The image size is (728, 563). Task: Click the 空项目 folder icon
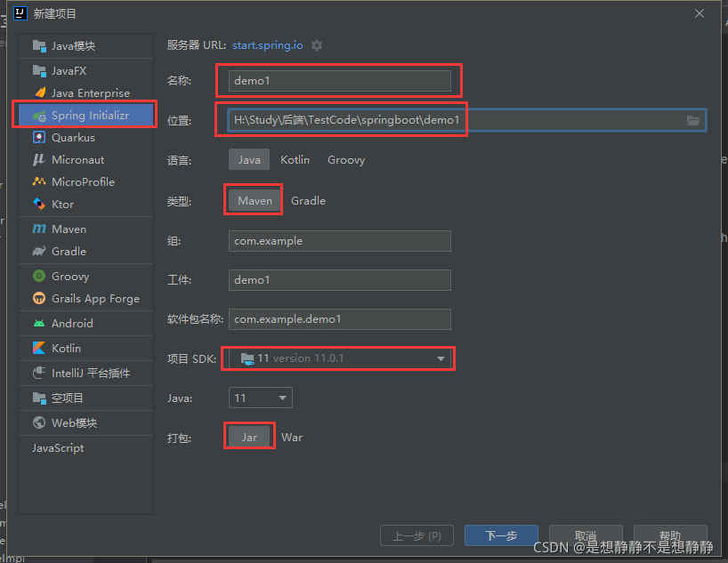click(39, 398)
